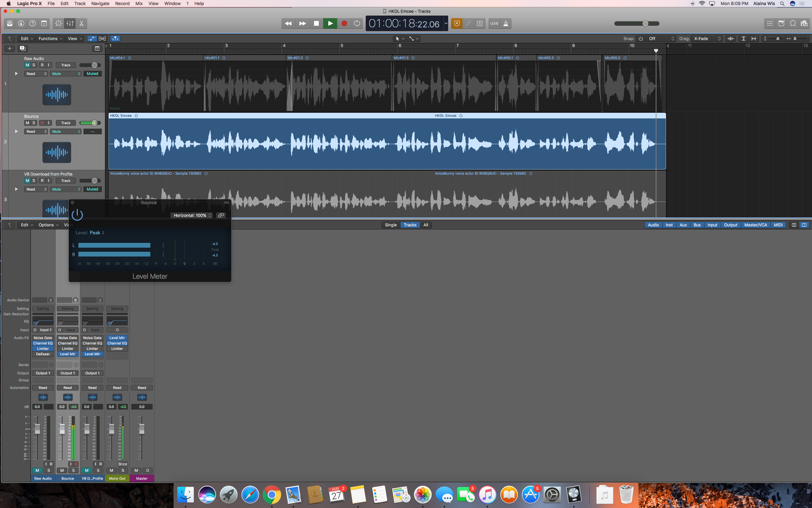Toggle the Level Meter plugin power button
812x508 pixels.
tap(77, 215)
